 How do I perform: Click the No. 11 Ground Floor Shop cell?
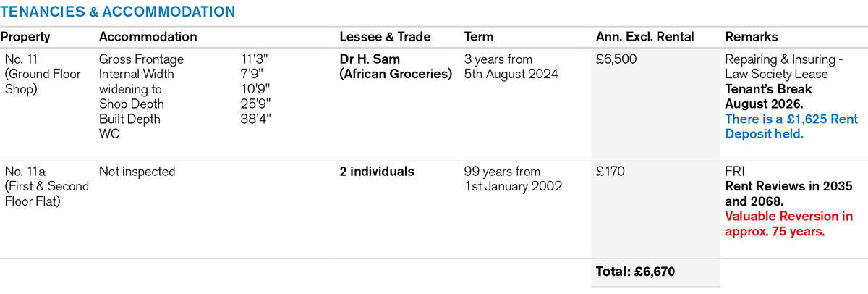[35, 73]
